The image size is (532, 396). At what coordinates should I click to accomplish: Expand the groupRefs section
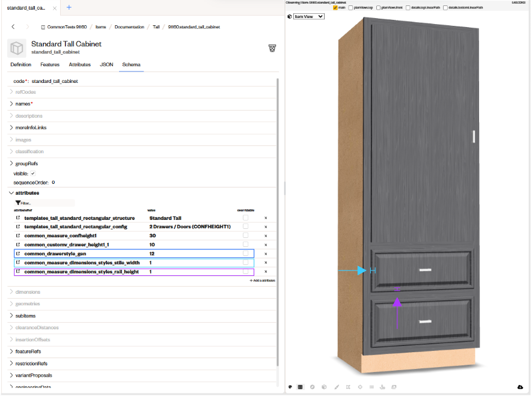[11, 163]
